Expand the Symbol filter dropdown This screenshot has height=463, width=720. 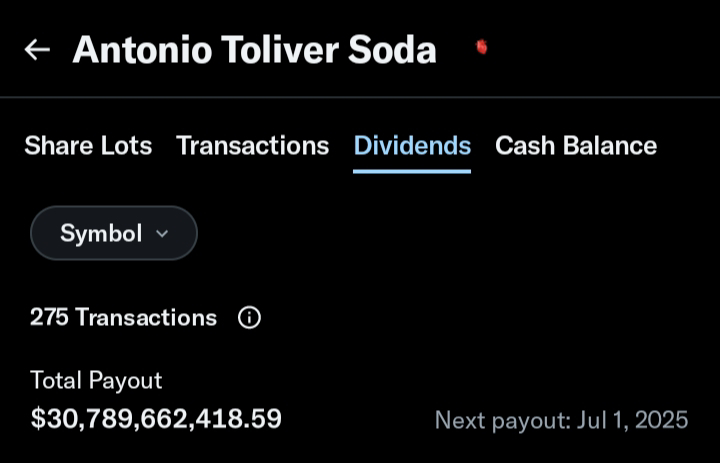point(114,233)
